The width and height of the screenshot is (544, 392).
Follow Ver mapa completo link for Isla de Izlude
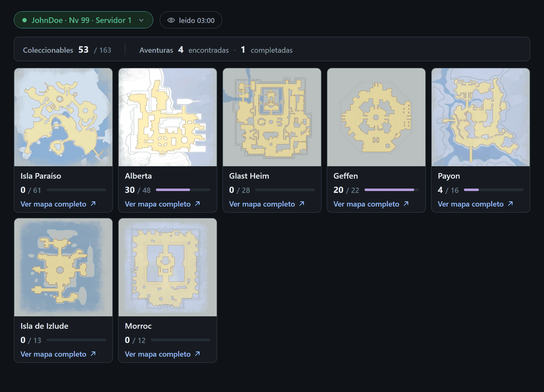click(58, 354)
